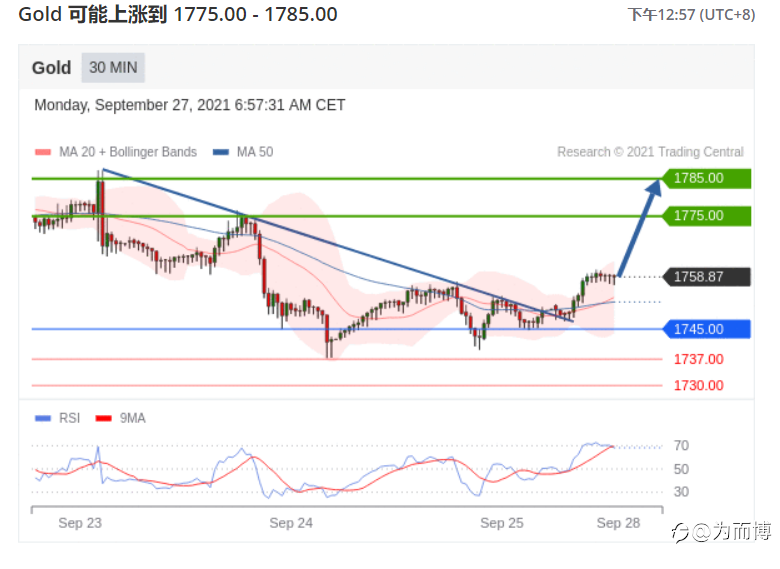Click the Sep 28 date axis label
This screenshot has width=780, height=569.
(x=618, y=523)
